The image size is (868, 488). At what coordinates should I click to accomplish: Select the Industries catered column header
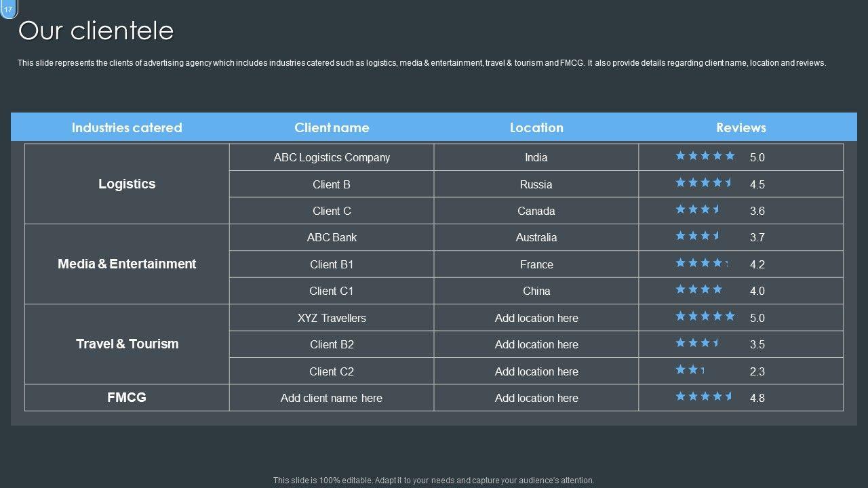[x=127, y=127]
